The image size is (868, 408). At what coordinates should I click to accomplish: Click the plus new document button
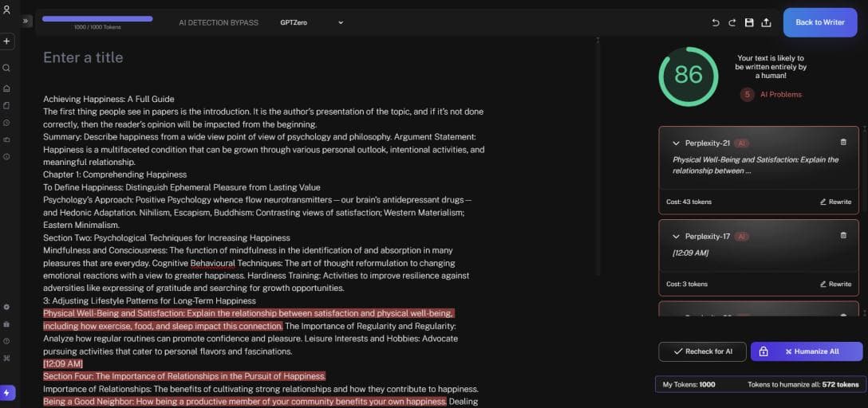(x=6, y=41)
